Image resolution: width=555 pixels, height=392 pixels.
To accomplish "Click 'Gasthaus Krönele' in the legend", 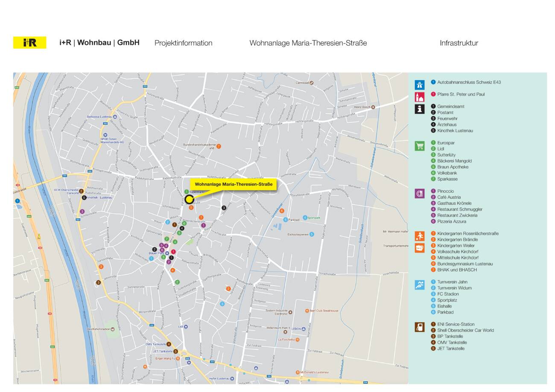I will click(454, 203).
